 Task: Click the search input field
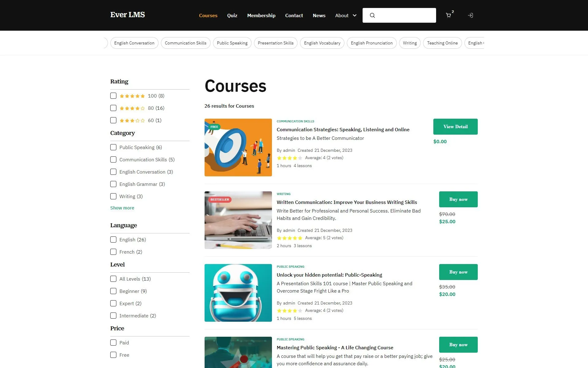(399, 15)
